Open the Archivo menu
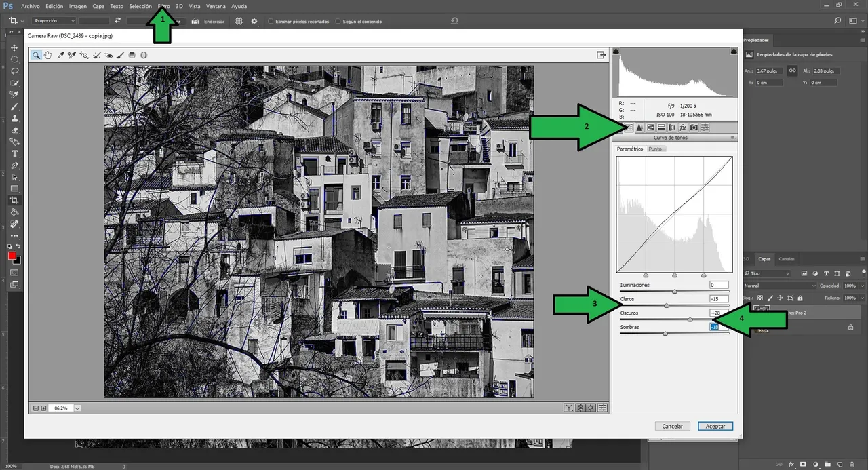 tap(31, 6)
